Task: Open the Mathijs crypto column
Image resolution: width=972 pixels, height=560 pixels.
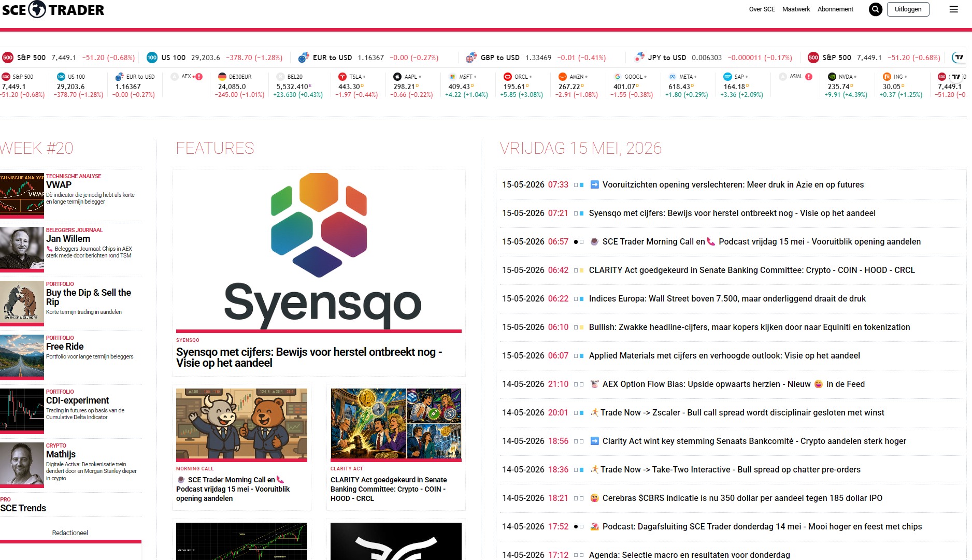Action: point(61,454)
